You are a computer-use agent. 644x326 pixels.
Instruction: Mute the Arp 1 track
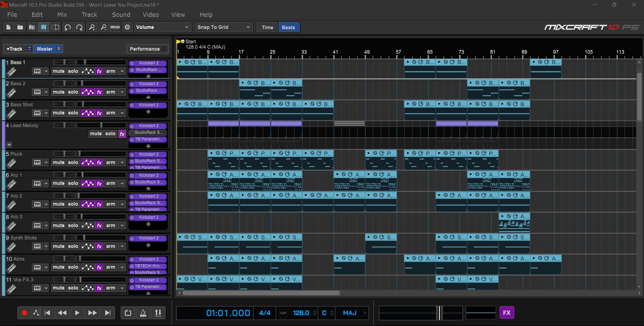[58, 183]
